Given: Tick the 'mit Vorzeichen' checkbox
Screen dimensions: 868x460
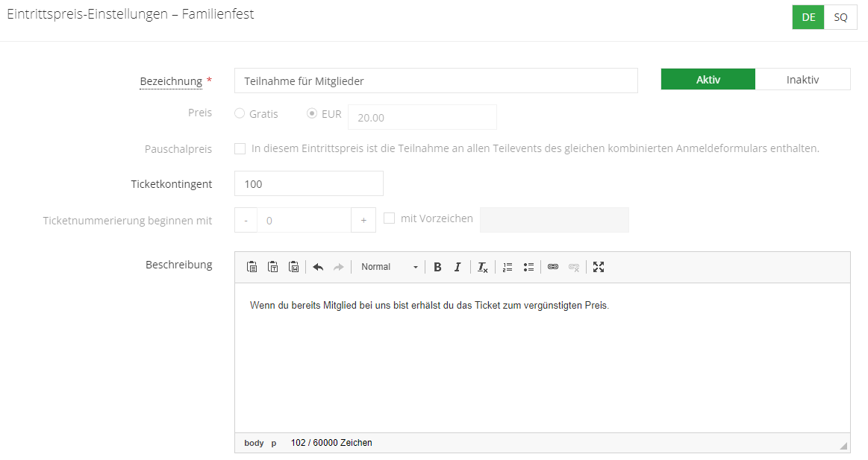Looking at the screenshot, I should click(x=389, y=218).
